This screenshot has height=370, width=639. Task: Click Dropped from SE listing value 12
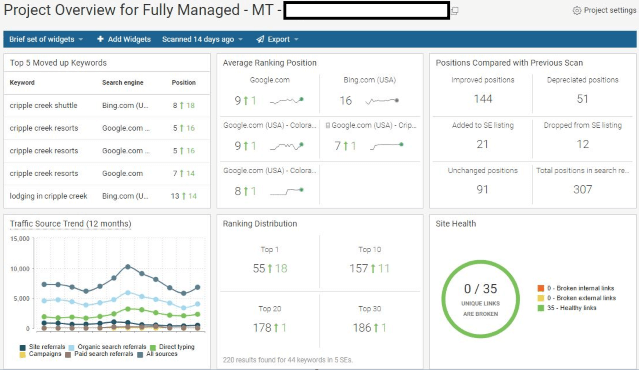point(583,144)
